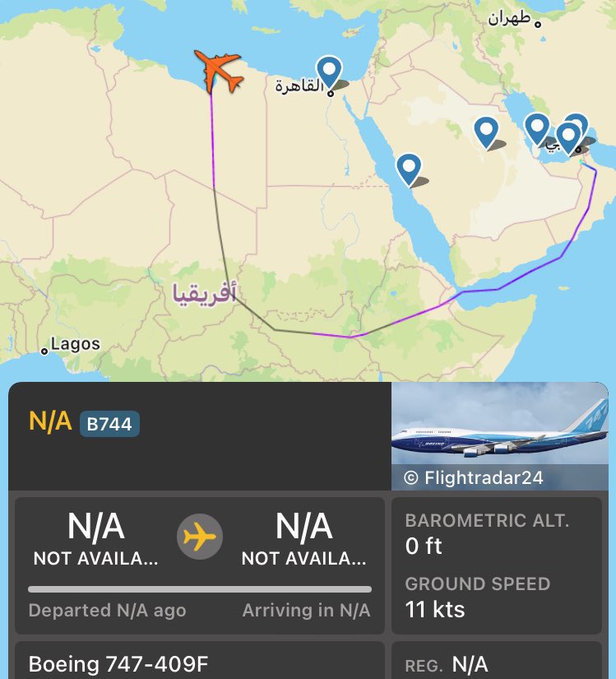Tap the Departed N/A ago text
Image resolution: width=616 pixels, height=679 pixels.
[107, 611]
